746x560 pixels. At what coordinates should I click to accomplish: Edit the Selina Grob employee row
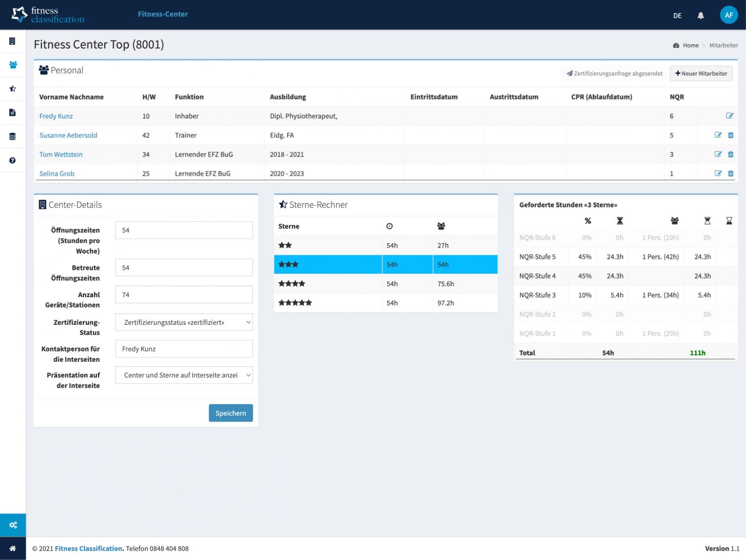point(718,174)
